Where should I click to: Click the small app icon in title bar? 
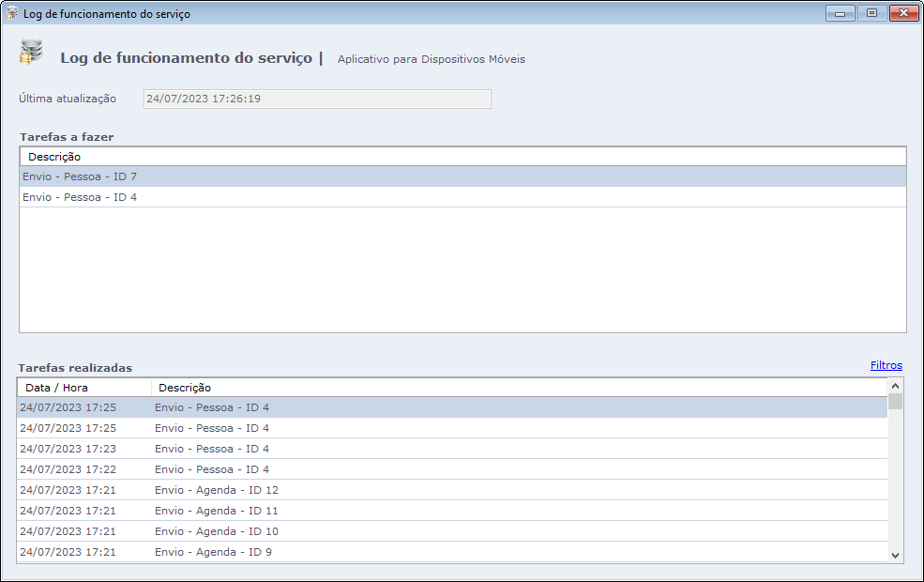(12, 13)
